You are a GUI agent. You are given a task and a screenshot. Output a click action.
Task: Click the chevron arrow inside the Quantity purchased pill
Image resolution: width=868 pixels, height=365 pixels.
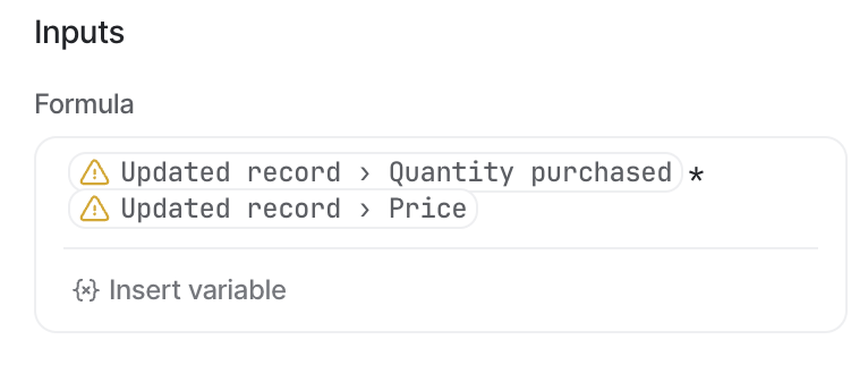click(365, 173)
